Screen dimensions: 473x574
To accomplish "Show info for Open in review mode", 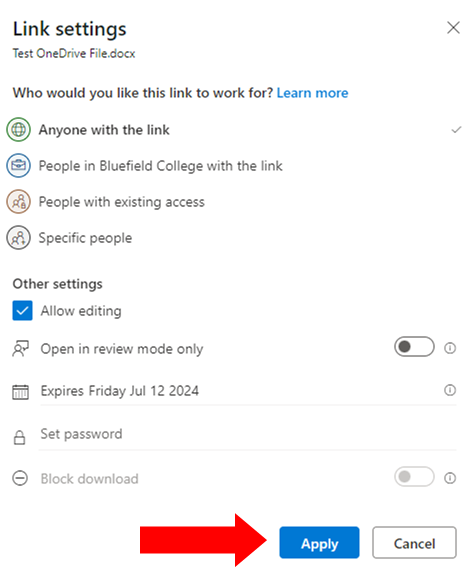I will (x=450, y=348).
